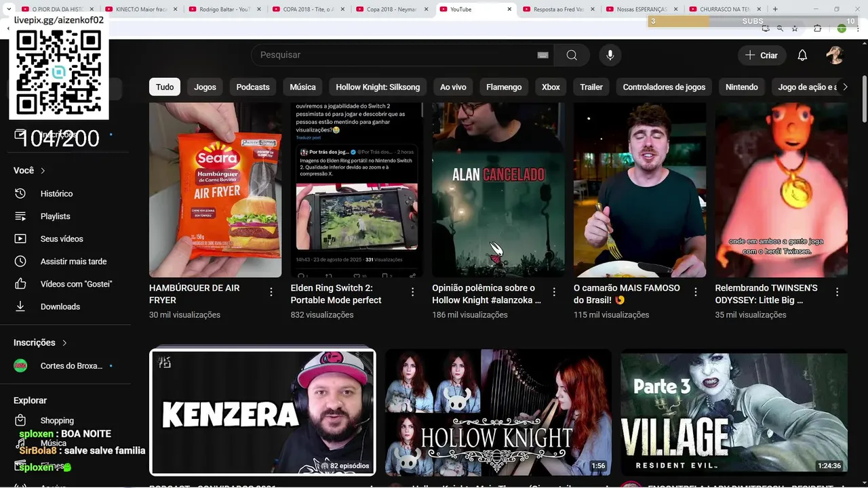Play the Seara Air Fryer short thumbnail

(215, 190)
